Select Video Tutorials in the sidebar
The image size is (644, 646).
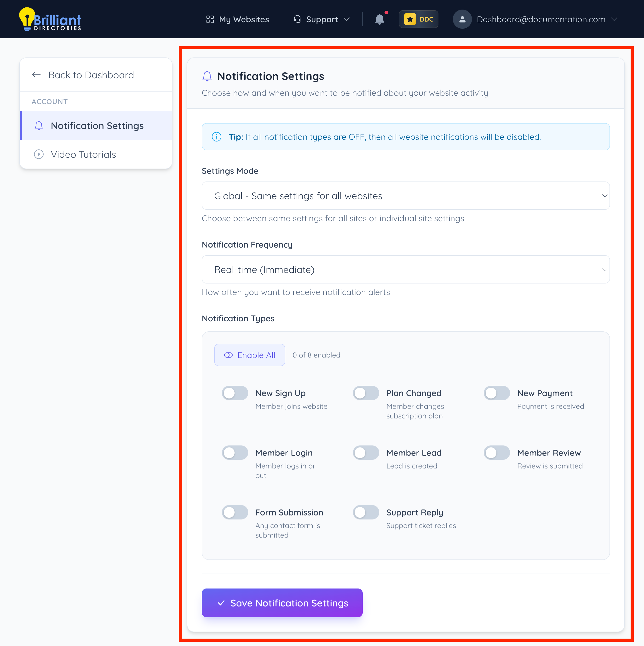click(83, 154)
